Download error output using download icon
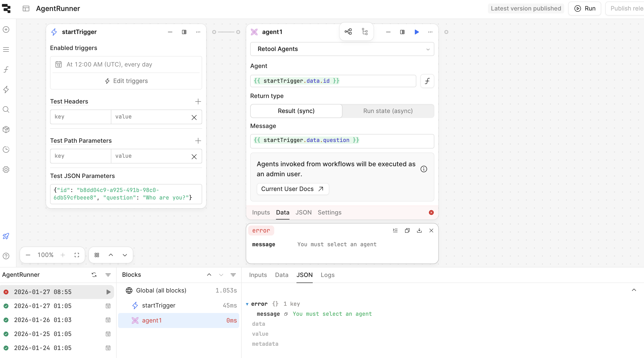This screenshot has width=644, height=358. click(x=419, y=230)
